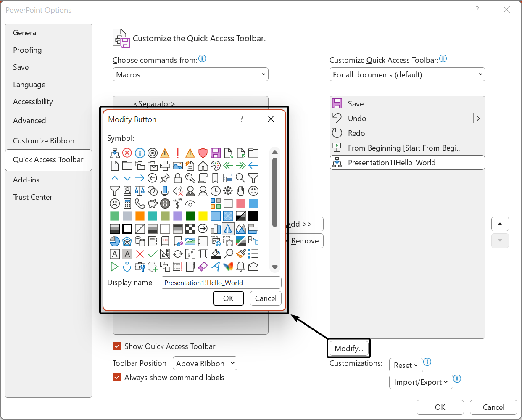Expand the Toolbar Position dropdown

[205, 363]
